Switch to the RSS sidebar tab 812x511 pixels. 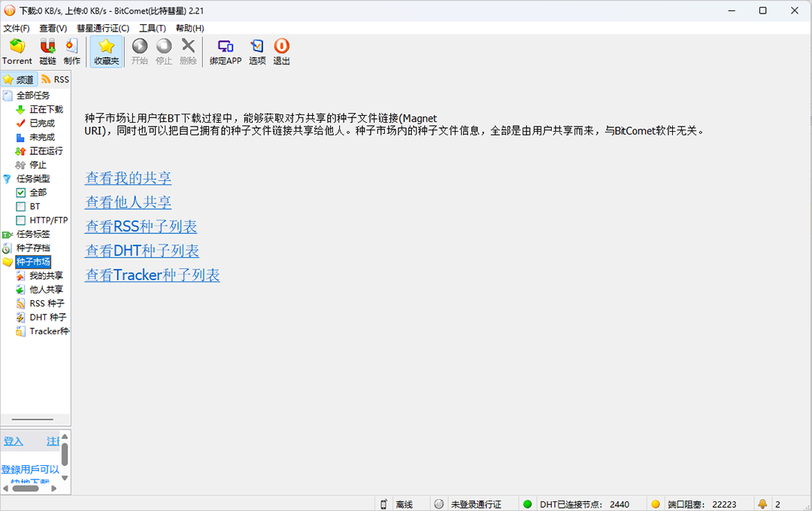55,79
